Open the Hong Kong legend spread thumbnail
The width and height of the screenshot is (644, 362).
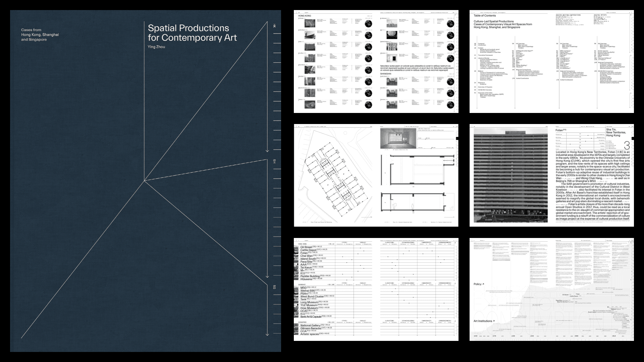click(376, 62)
